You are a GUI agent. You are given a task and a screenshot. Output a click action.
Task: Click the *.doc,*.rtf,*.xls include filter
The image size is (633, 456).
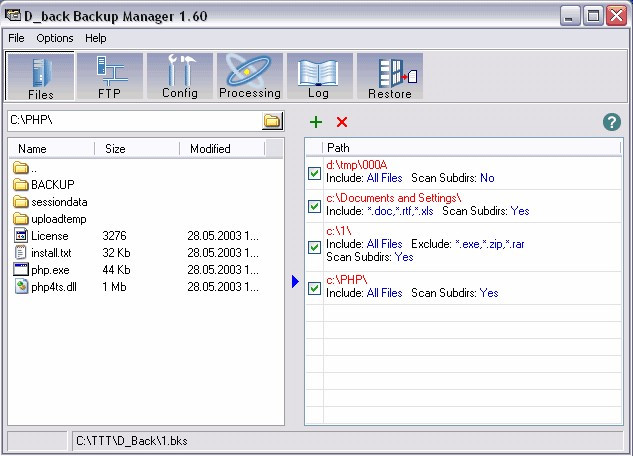(400, 211)
